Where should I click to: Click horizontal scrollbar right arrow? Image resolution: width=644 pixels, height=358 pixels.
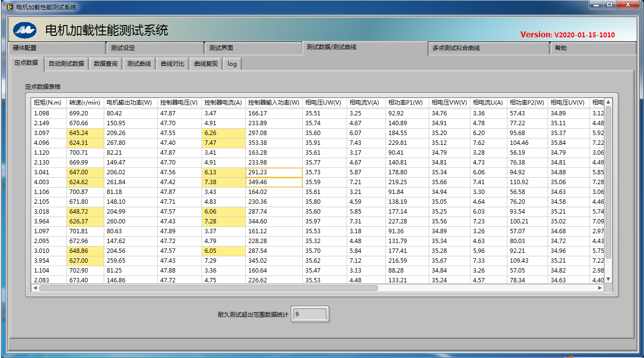(600, 288)
